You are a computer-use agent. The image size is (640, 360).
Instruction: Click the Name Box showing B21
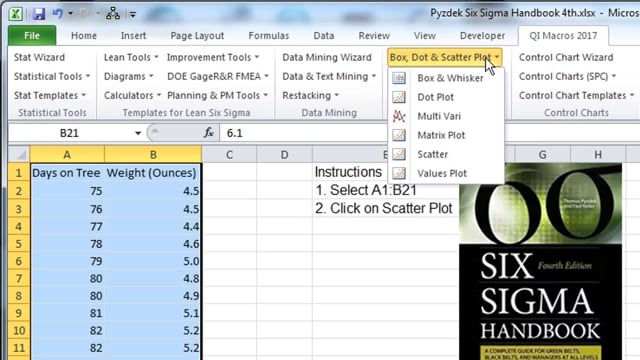pyautogui.click(x=69, y=133)
